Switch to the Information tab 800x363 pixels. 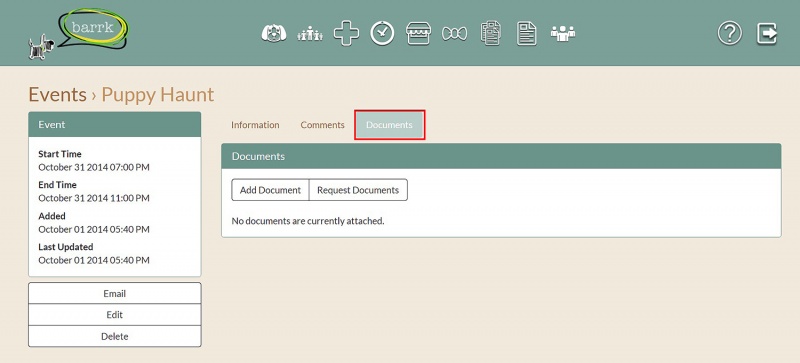(255, 125)
